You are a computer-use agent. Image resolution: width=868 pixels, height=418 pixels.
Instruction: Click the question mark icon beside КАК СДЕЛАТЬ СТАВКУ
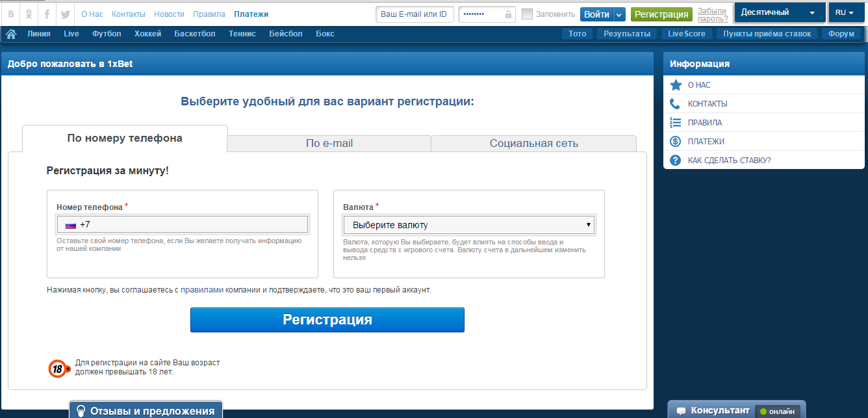675,160
